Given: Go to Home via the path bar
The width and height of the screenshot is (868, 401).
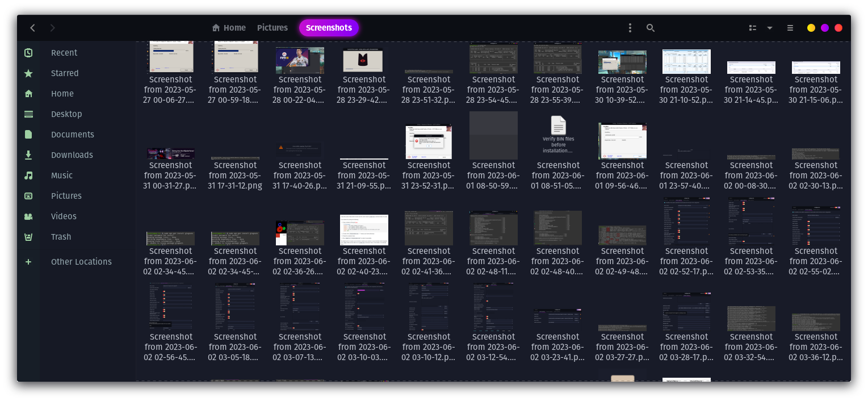Looking at the screenshot, I should (229, 28).
